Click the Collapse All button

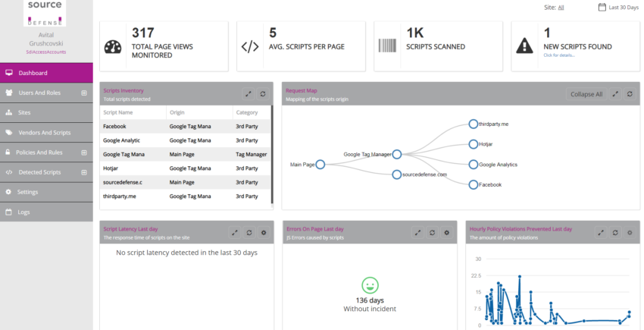point(586,94)
